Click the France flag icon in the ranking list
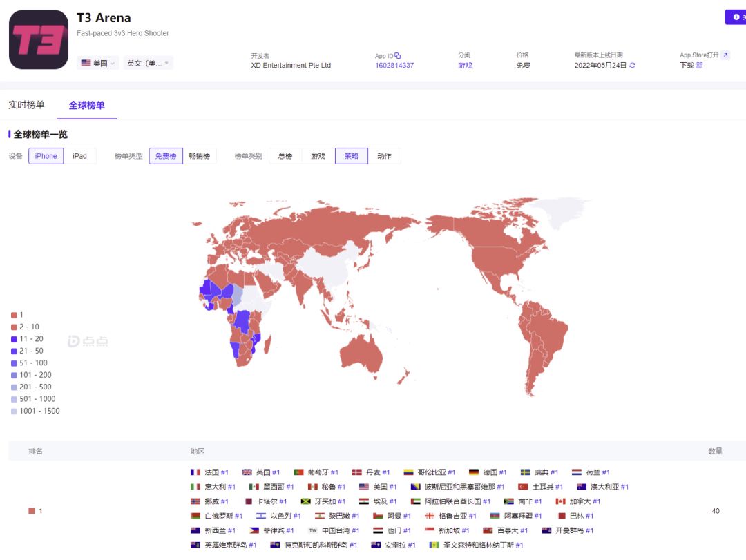The width and height of the screenshot is (746, 560). tap(195, 472)
